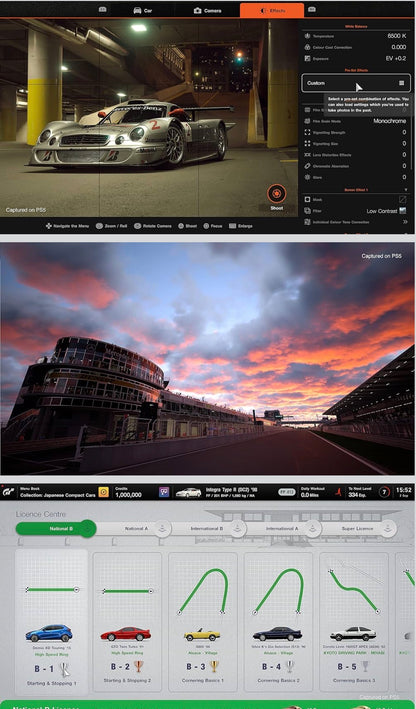Adjust the Temperature 6500 K setting
The height and width of the screenshot is (709, 416).
point(356,36)
